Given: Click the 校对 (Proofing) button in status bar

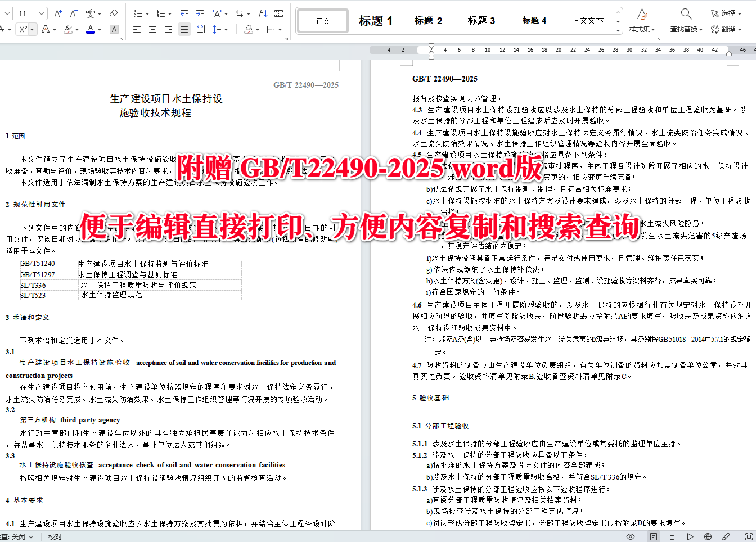Looking at the screenshot, I should (x=54, y=536).
